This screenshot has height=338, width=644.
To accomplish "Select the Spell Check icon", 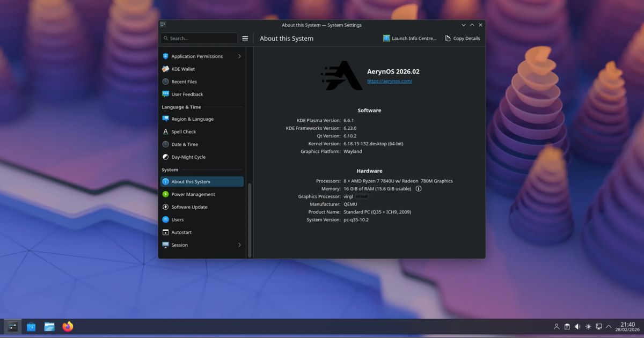I will click(166, 132).
